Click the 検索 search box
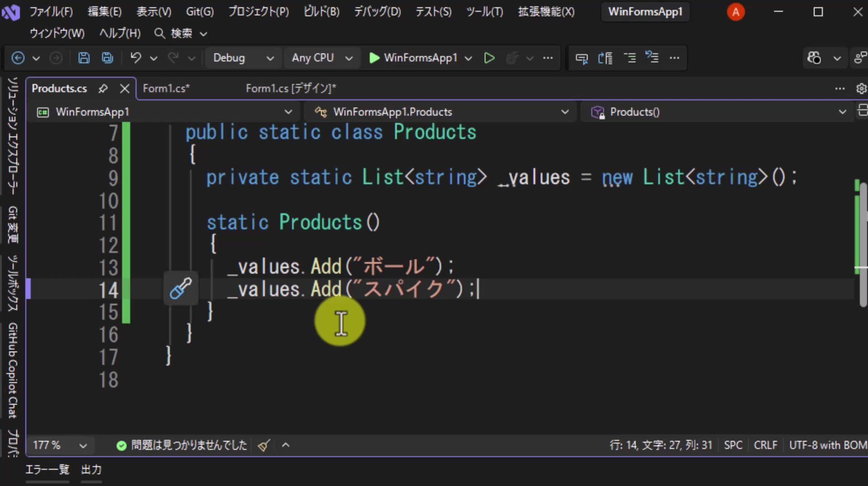This screenshot has width=868, height=486. pos(181,33)
